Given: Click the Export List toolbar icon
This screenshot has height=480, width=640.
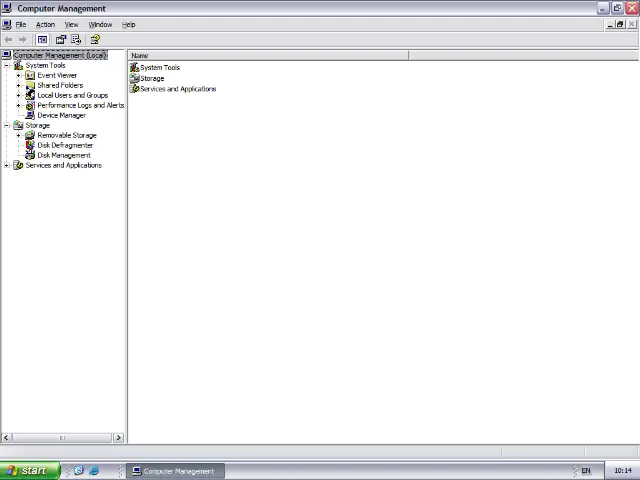Looking at the screenshot, I should [x=76, y=40].
